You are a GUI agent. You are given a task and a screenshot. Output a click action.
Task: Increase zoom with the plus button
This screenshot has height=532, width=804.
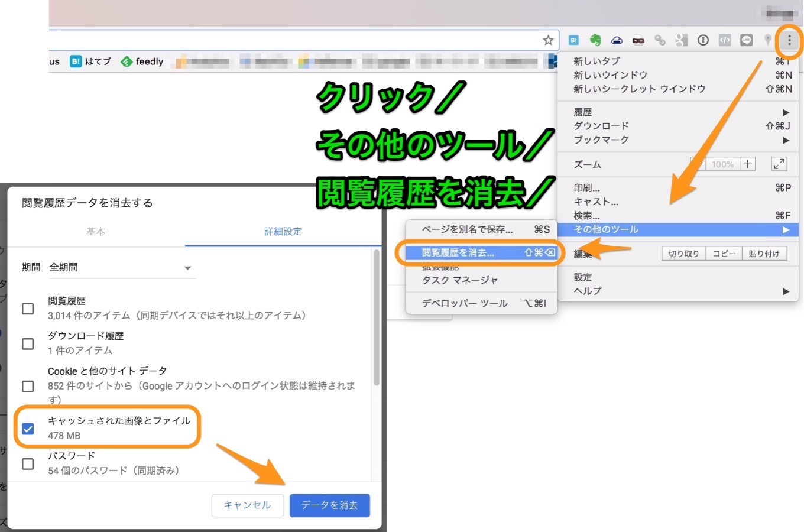tap(748, 164)
